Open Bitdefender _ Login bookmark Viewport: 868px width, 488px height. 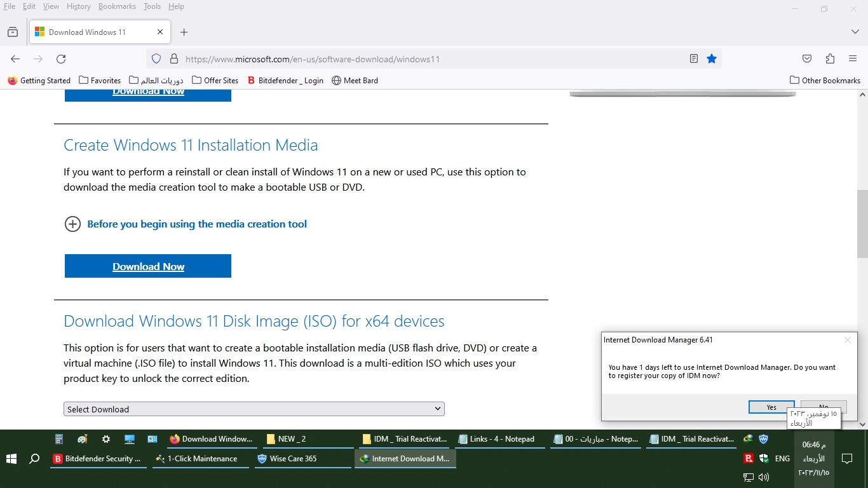(x=285, y=81)
